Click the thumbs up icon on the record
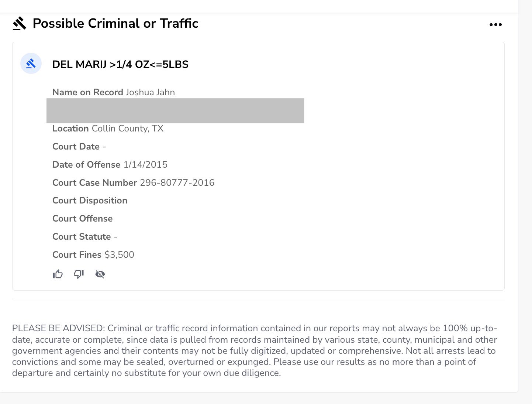 coord(58,274)
